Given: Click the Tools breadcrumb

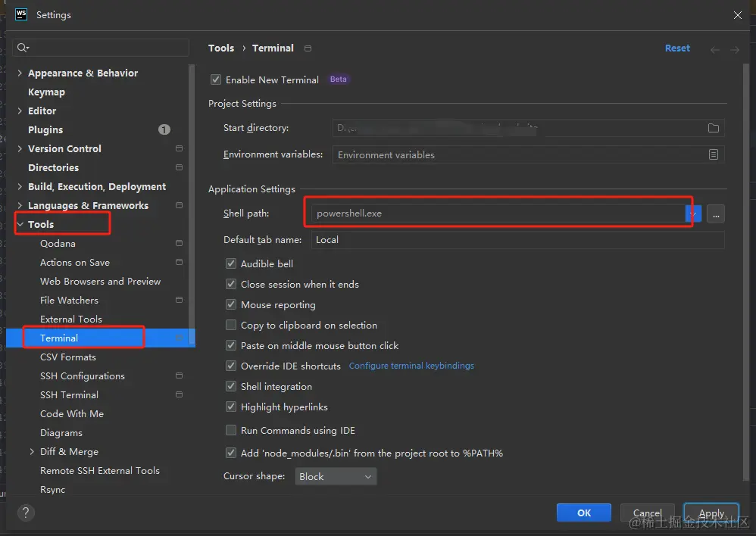Looking at the screenshot, I should tap(221, 48).
